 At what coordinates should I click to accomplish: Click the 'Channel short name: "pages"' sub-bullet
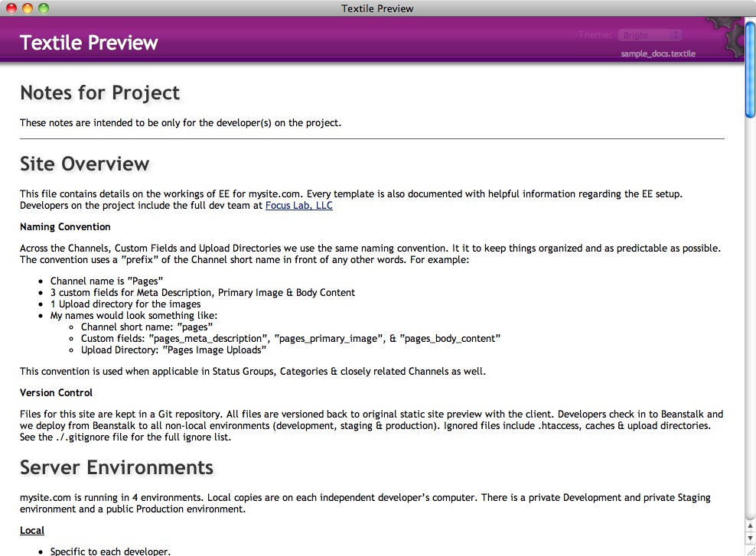[x=147, y=327]
